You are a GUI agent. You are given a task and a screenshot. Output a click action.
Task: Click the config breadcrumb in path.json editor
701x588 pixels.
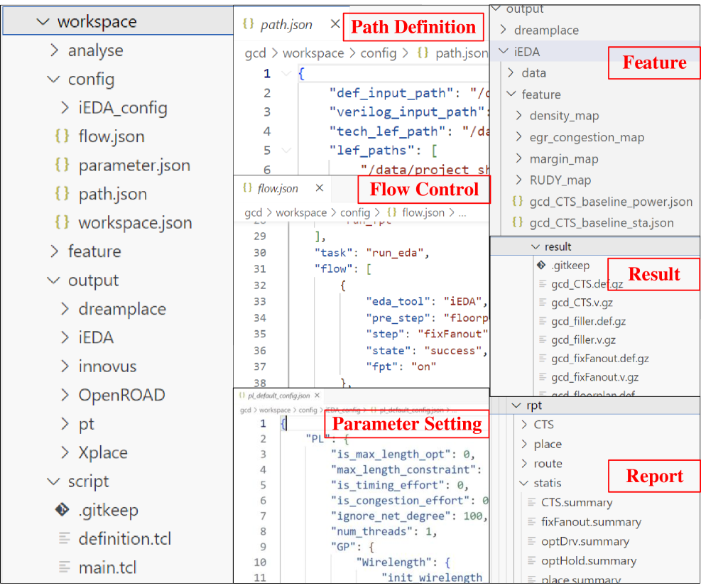pyautogui.click(x=378, y=53)
